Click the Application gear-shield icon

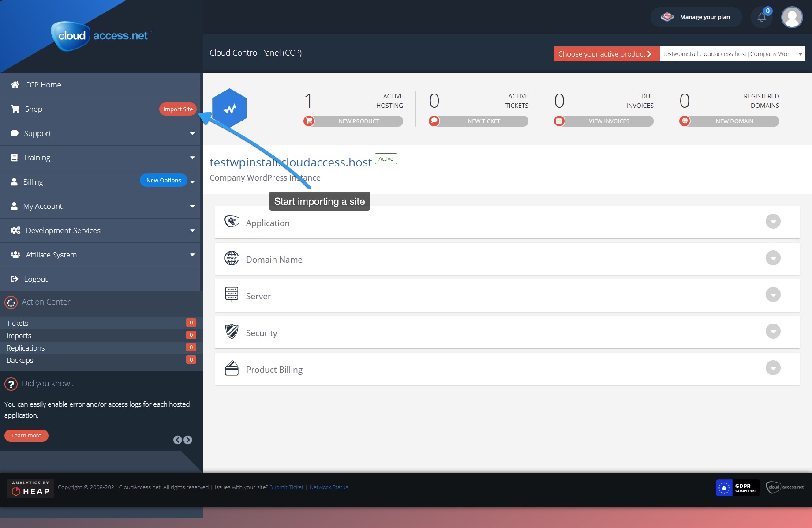coord(232,222)
